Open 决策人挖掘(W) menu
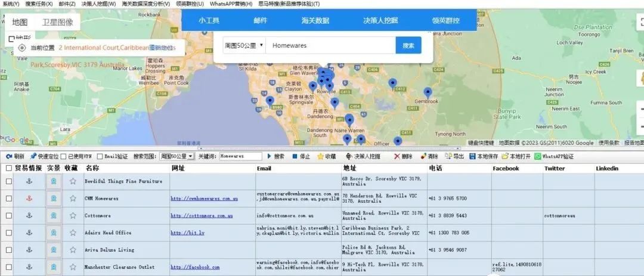Viewport: 644px width, 276px height. [x=98, y=4]
